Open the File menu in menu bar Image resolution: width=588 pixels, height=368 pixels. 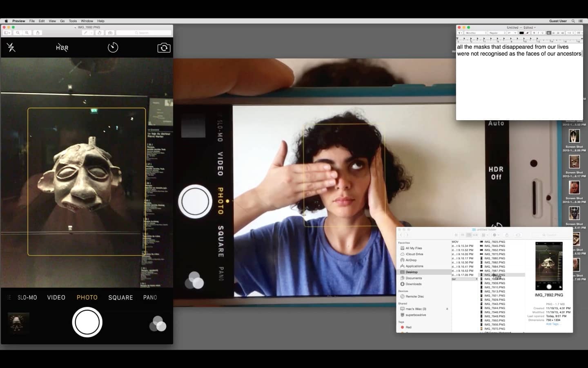pyautogui.click(x=32, y=21)
